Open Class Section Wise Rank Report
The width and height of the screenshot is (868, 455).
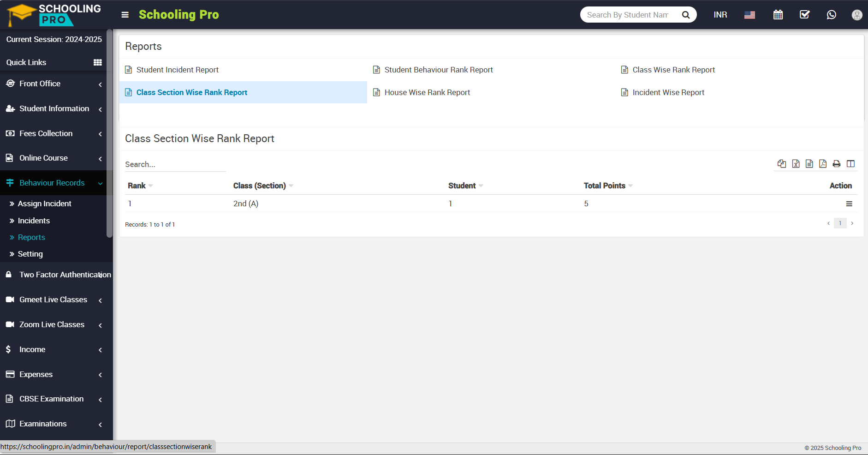tap(191, 92)
